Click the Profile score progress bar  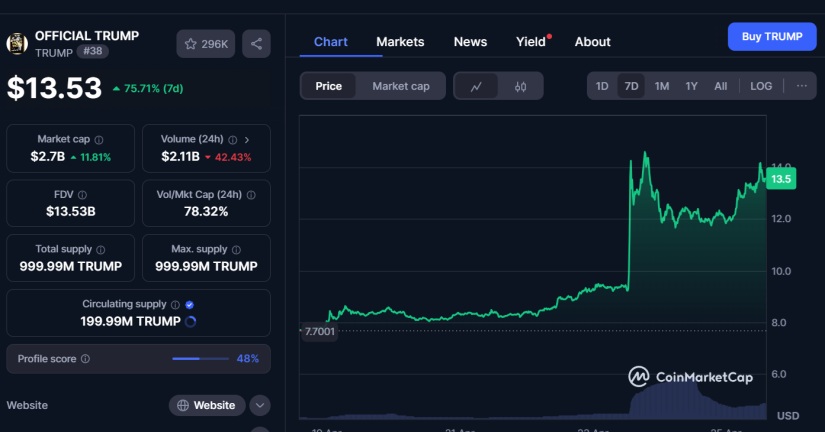tap(200, 358)
